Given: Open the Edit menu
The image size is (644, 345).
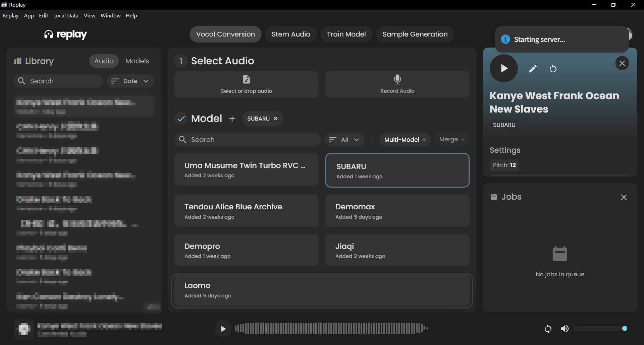Looking at the screenshot, I should 43,16.
